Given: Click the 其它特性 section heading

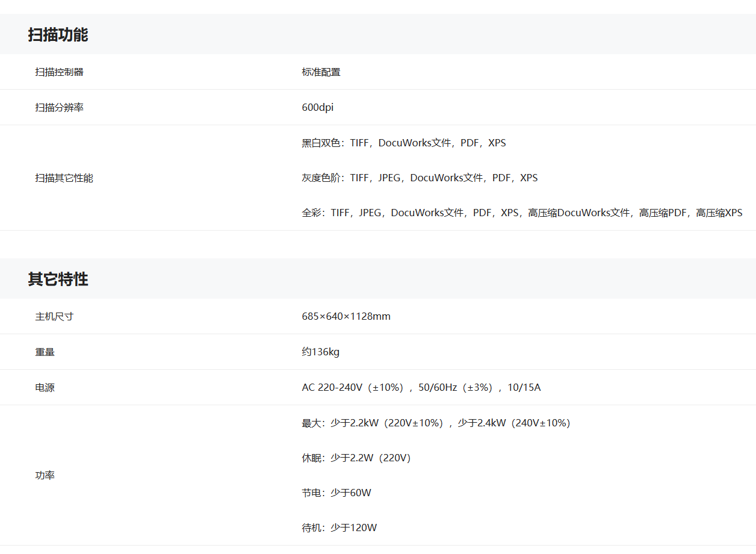Looking at the screenshot, I should pos(58,279).
